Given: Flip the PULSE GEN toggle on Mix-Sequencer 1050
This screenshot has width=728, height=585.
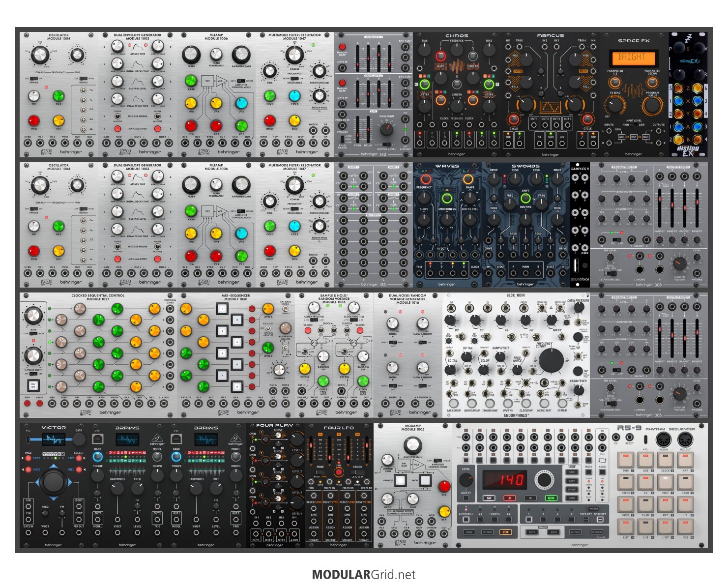Looking at the screenshot, I should [267, 328].
